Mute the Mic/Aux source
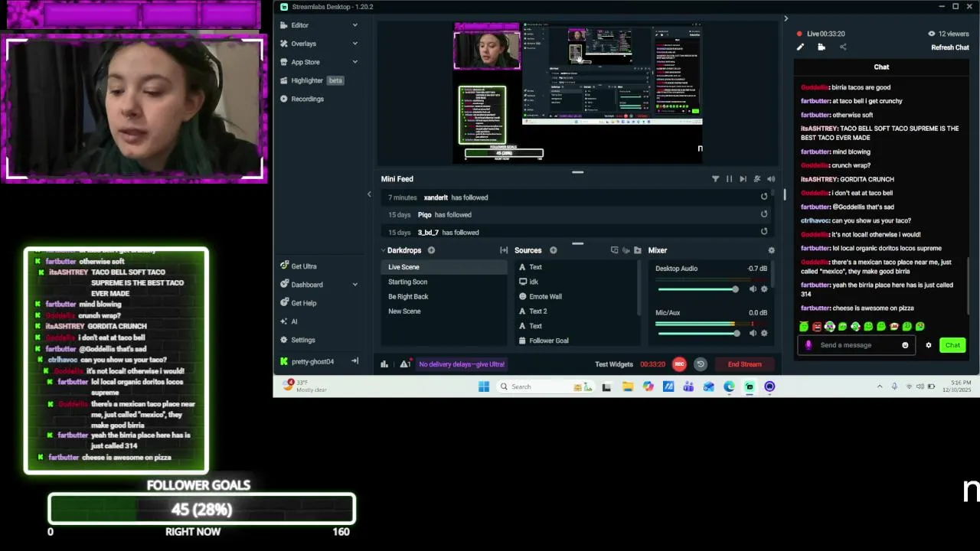The height and width of the screenshot is (551, 980). [x=753, y=334]
